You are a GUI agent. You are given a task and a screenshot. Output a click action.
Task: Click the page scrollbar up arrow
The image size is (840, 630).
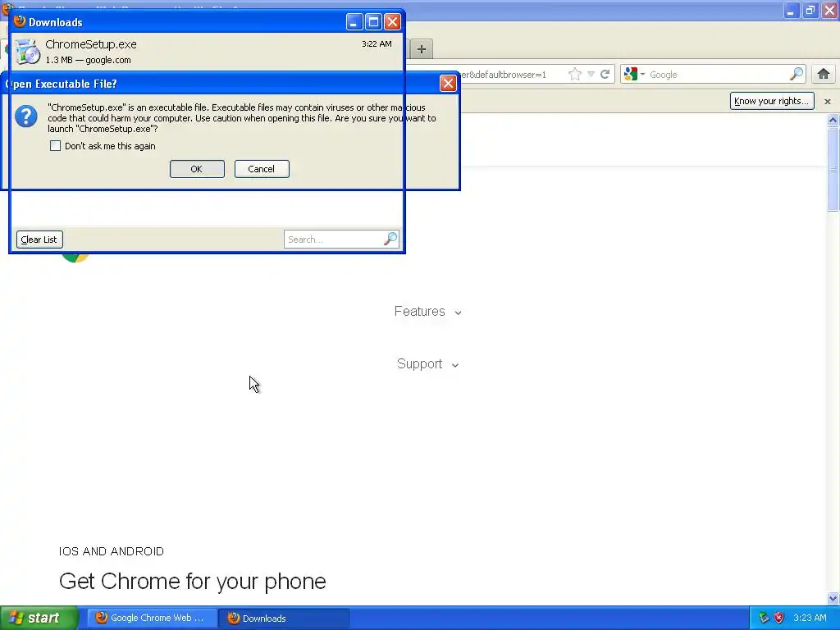pyautogui.click(x=833, y=120)
